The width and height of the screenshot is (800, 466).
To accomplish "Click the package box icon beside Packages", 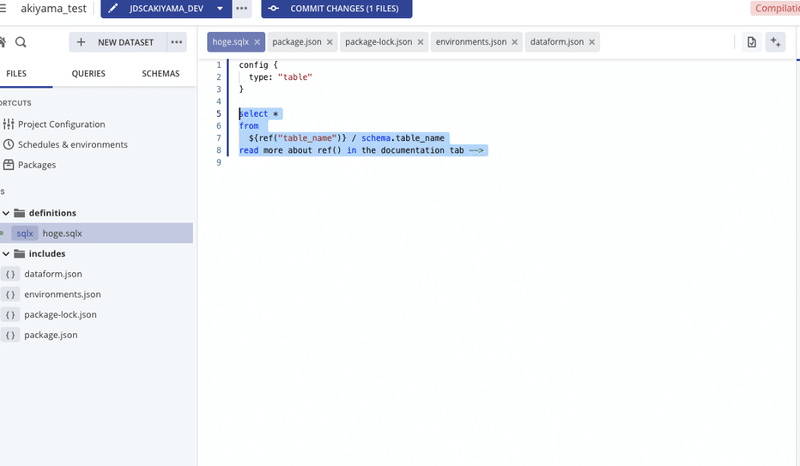I will 8,165.
